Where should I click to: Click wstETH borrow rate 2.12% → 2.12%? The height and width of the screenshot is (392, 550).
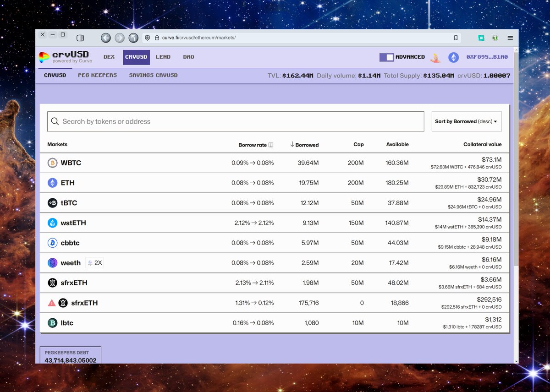254,223
